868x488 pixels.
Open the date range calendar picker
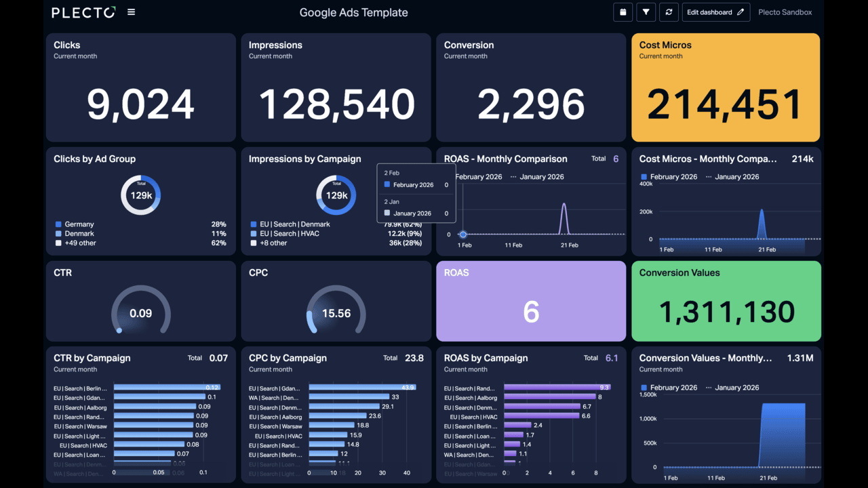[623, 12]
